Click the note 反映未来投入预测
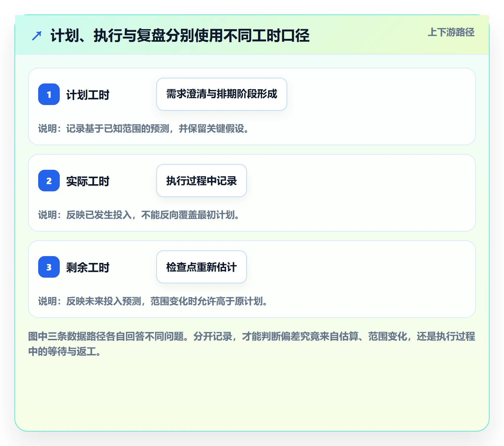The height and width of the screenshot is (446, 504). tap(153, 301)
